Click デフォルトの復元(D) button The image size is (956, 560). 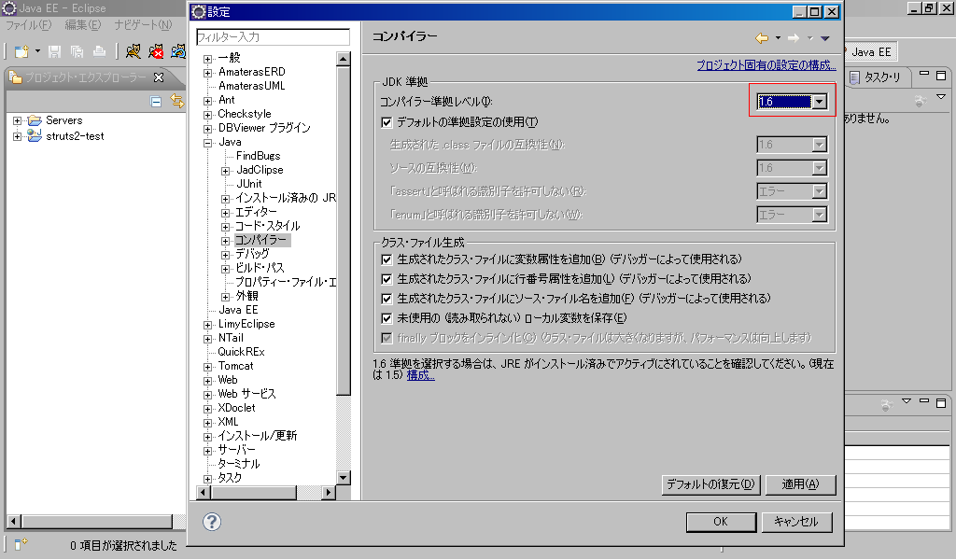(x=710, y=484)
